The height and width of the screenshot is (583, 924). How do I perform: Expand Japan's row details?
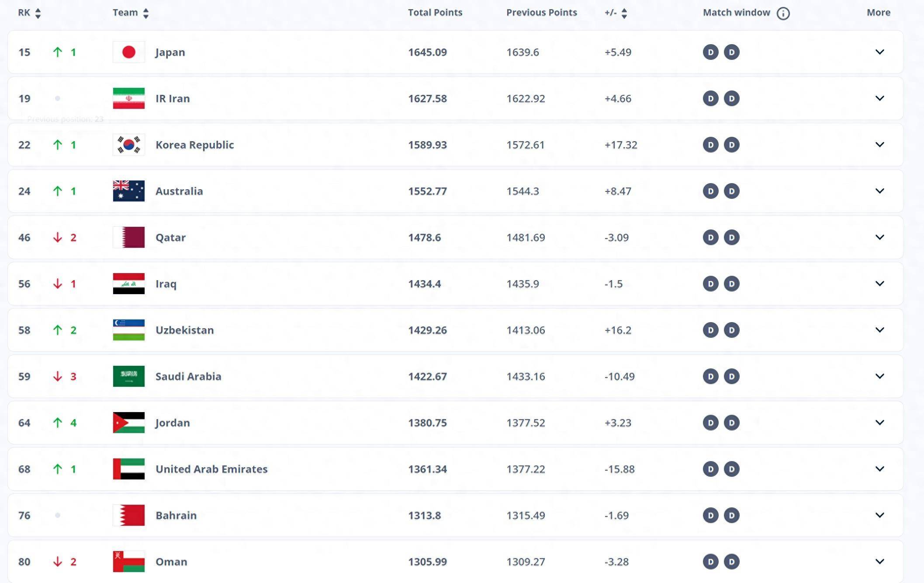coord(880,52)
